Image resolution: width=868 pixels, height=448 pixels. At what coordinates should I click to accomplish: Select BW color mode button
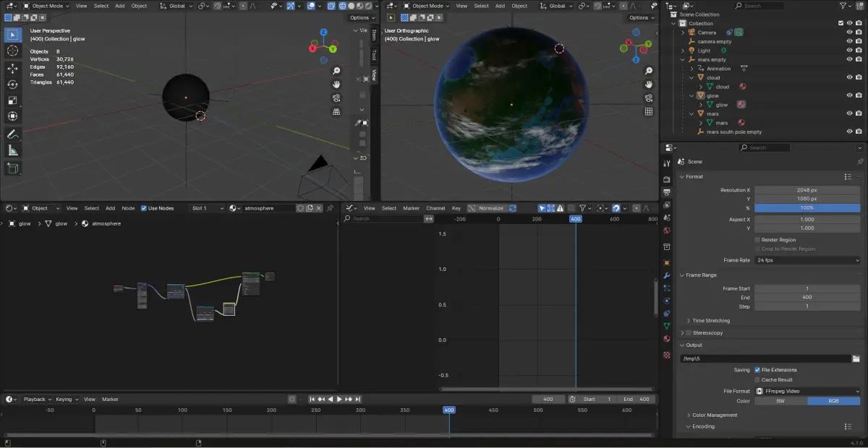tap(780, 400)
